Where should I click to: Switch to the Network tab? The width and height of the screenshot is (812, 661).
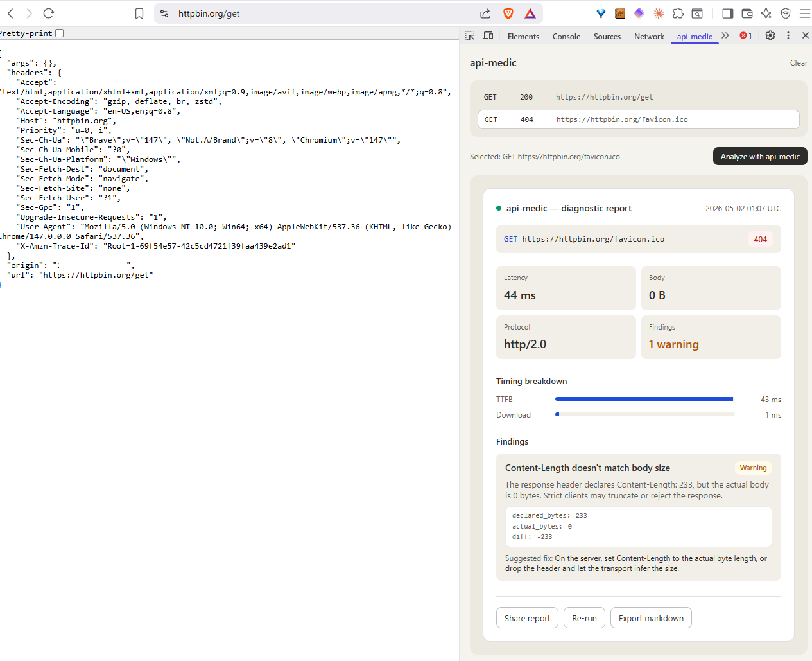click(x=649, y=37)
